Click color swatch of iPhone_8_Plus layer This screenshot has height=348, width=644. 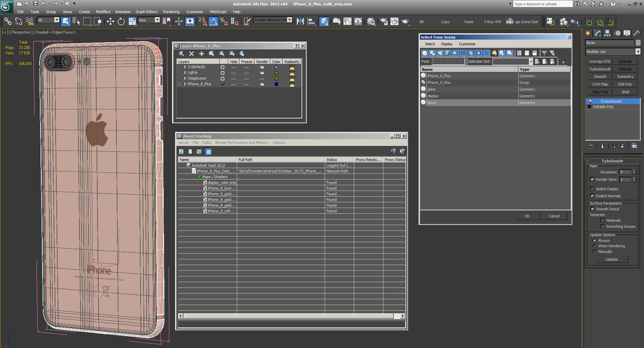click(x=276, y=84)
